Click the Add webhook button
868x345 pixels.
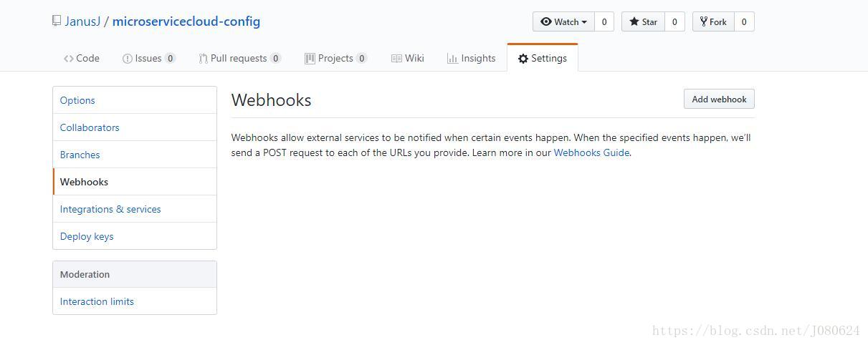pos(719,99)
